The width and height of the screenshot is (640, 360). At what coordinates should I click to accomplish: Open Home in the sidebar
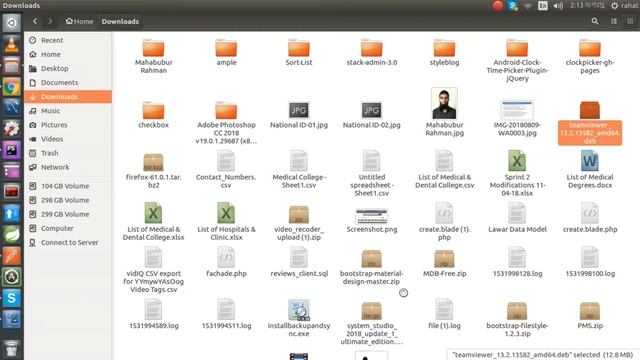[68, 54]
